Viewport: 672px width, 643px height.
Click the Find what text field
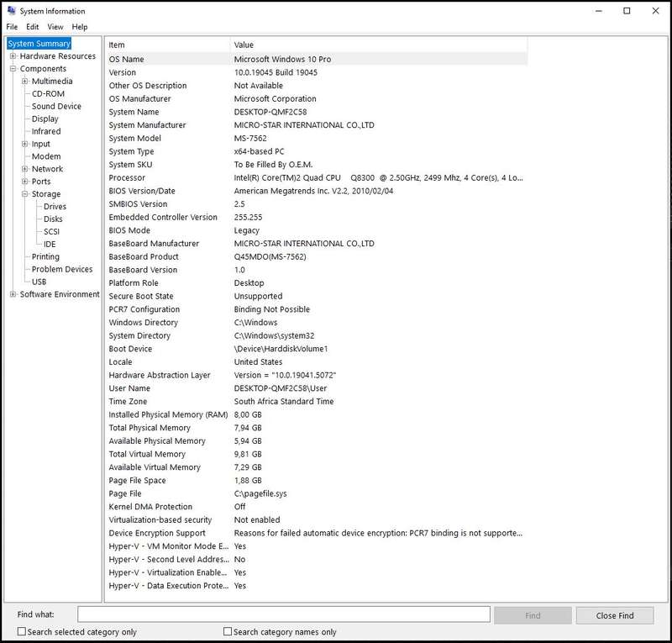pyautogui.click(x=284, y=614)
